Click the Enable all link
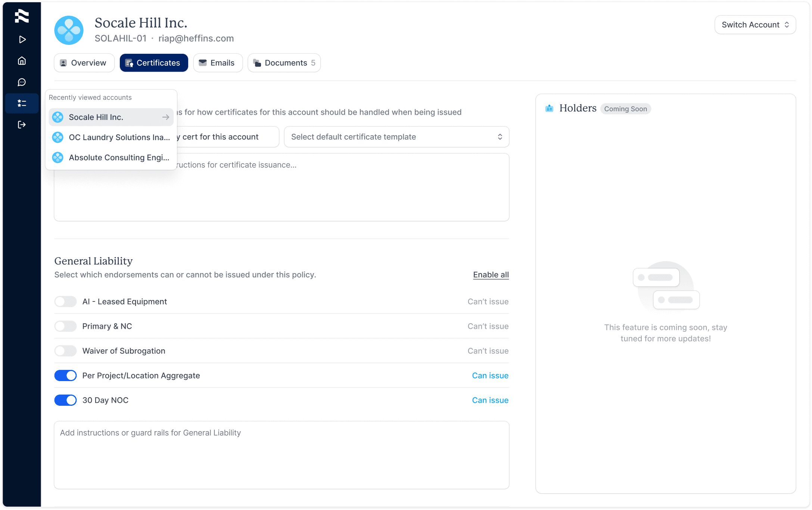812x510 pixels. (x=491, y=275)
